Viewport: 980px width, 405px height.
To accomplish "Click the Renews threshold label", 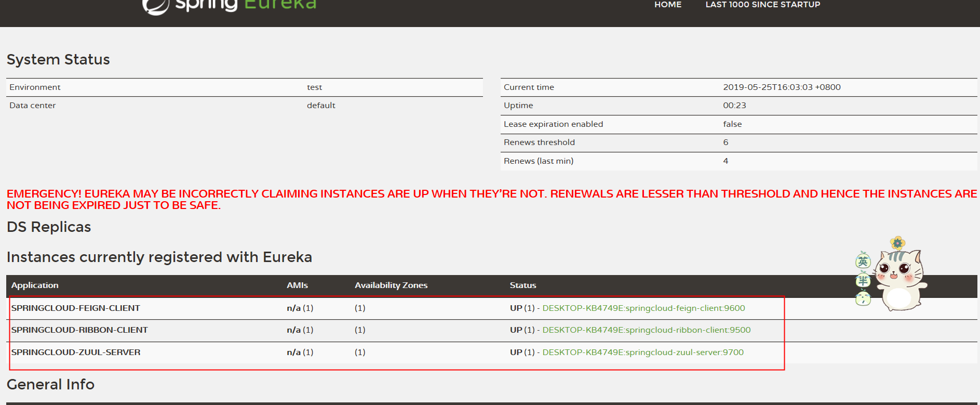I will tap(539, 142).
